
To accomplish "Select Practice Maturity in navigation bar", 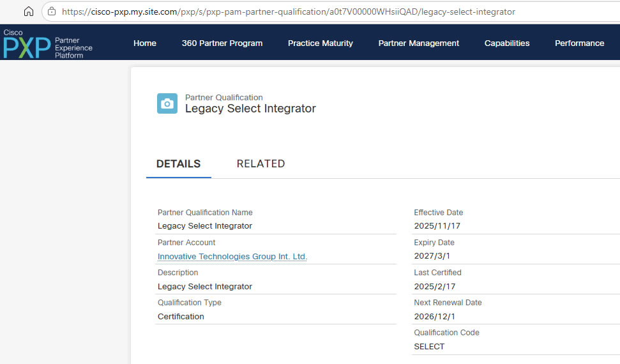I will pyautogui.click(x=320, y=43).
